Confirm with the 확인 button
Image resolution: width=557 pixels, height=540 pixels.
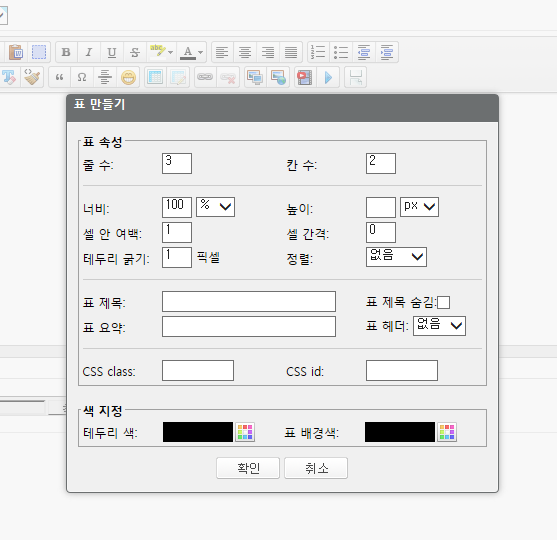[x=248, y=468]
